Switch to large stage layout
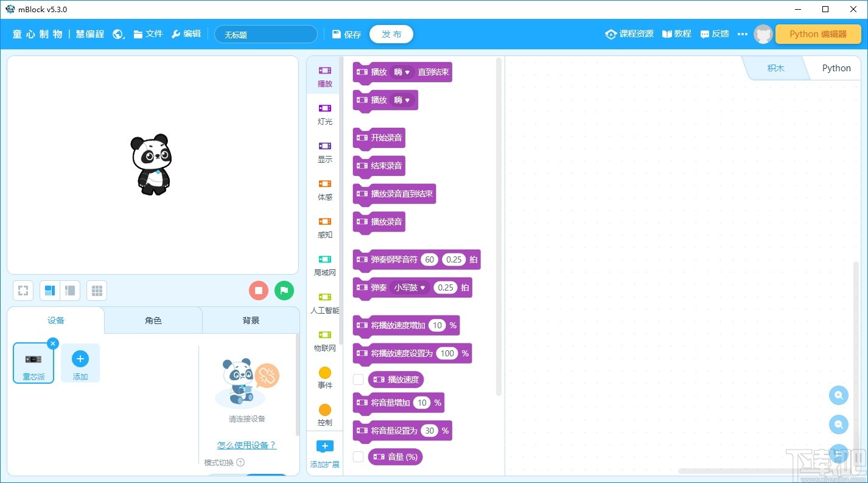868x483 pixels. click(50, 291)
